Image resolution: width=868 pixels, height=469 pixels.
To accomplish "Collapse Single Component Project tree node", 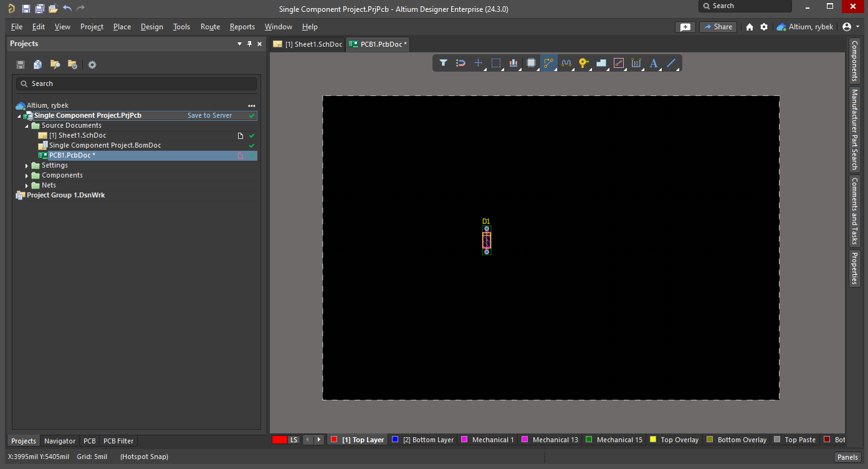I will click(x=19, y=116).
